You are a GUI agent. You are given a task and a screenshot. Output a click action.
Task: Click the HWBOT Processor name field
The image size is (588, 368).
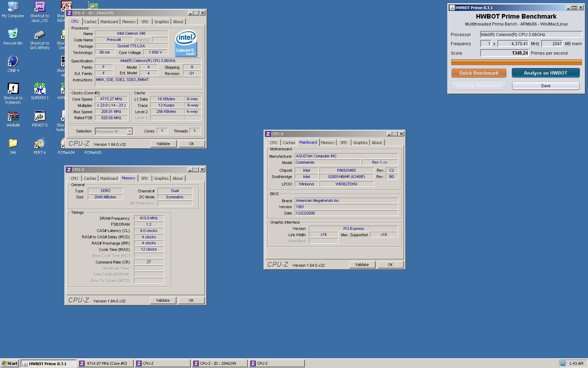(x=531, y=34)
